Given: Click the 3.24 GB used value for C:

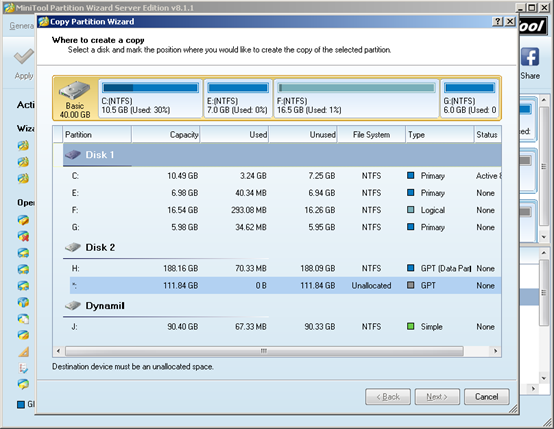Looking at the screenshot, I should tap(253, 176).
